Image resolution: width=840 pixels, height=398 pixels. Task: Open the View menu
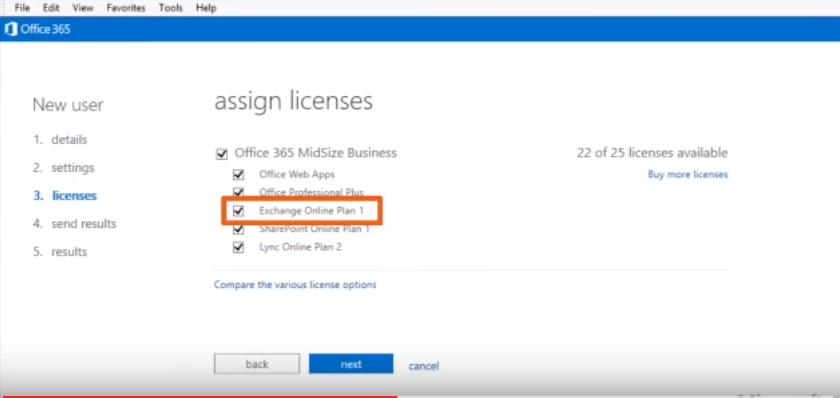pos(82,8)
